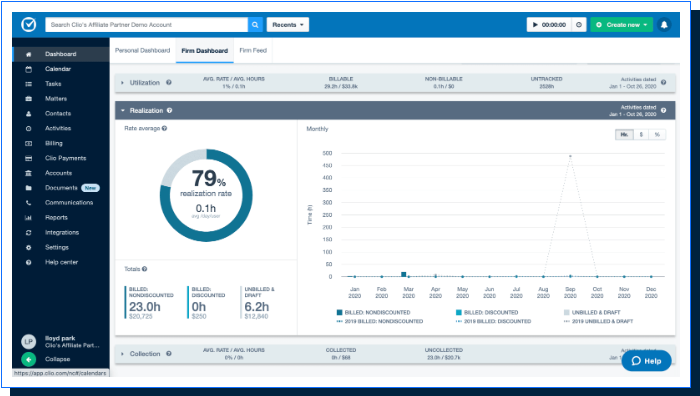The height and width of the screenshot is (396, 700).
Task: Click the 23.0h billed nondiscounted total
Action: [145, 307]
